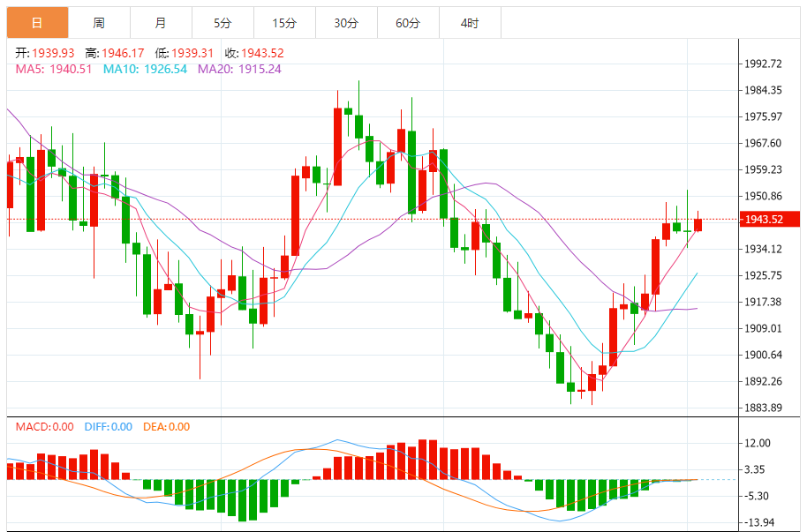Image resolution: width=807 pixels, height=532 pixels.
Task: Open the 4时 four-hour tab
Action: pos(470,23)
